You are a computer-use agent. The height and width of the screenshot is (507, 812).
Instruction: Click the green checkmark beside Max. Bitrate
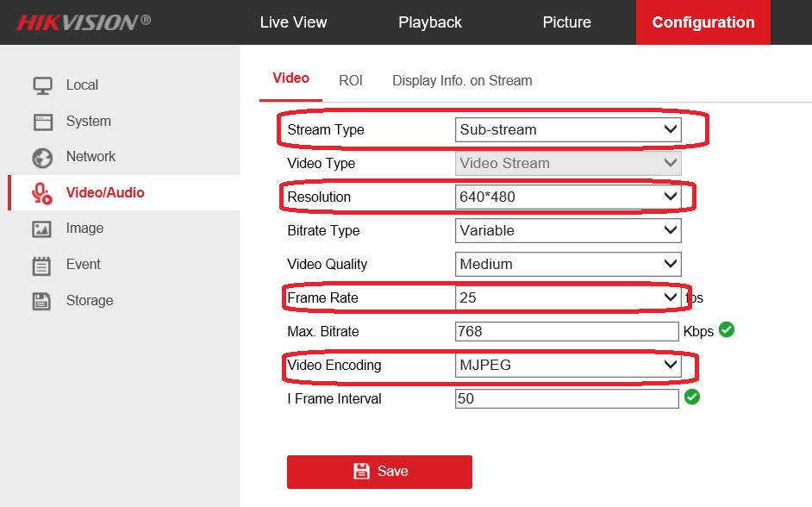[727, 329]
